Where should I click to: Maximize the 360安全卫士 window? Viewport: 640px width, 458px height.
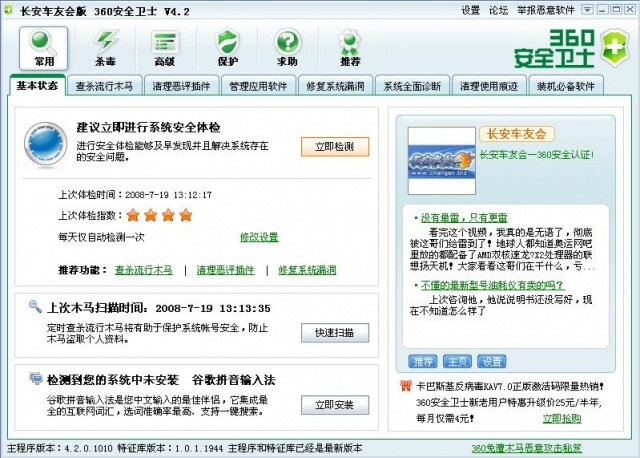click(616, 9)
